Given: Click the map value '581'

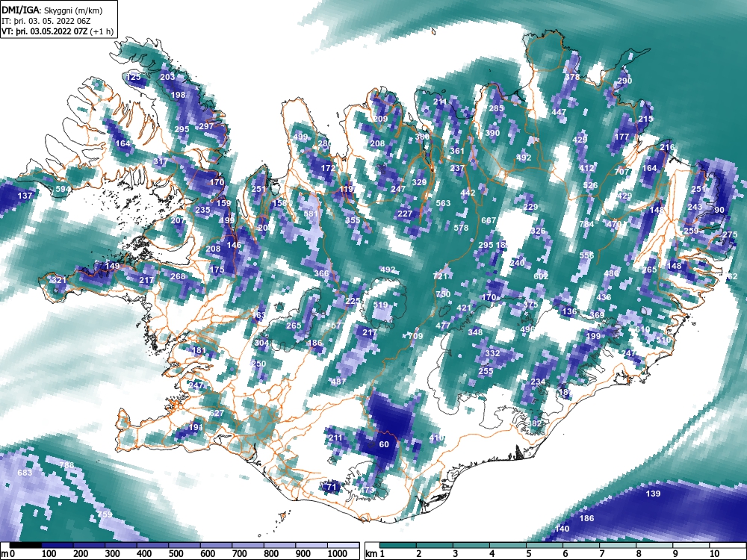Looking at the screenshot, I should coord(311,214).
